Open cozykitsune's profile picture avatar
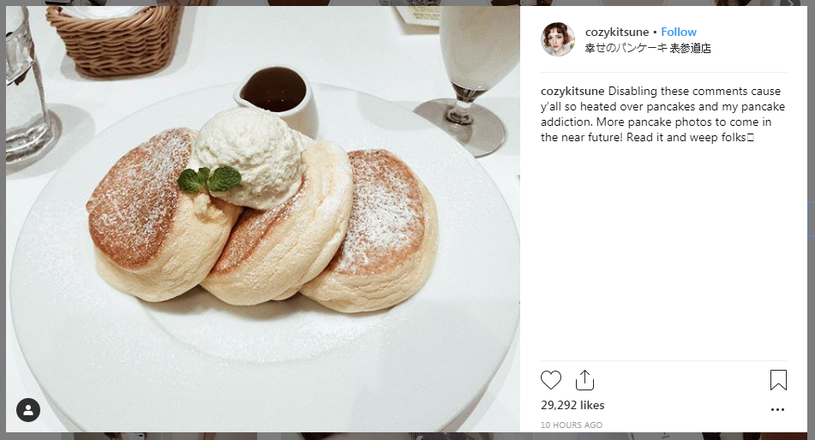Viewport: 815px width, 440px height. pyautogui.click(x=558, y=39)
